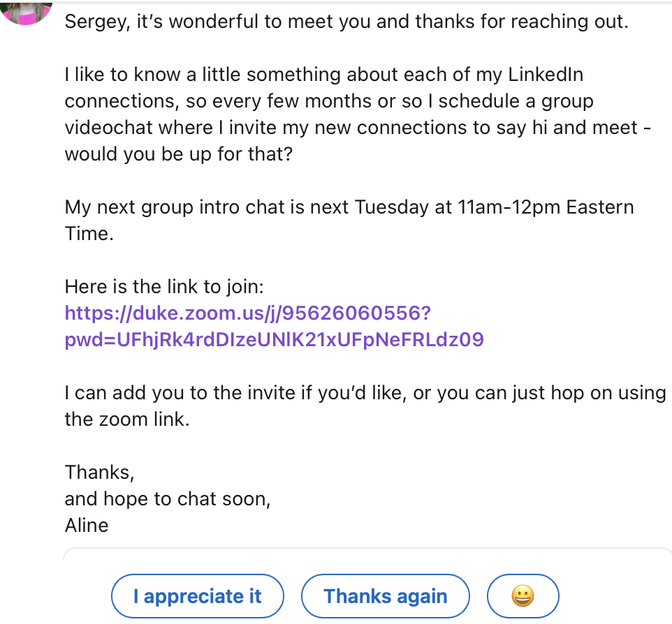672x624 pixels.
Task: Click the line starting "connections, so every few months"
Action: [x=329, y=101]
